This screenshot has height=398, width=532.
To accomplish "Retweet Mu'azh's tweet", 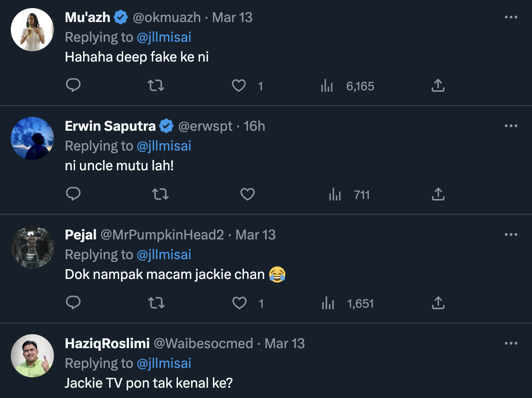I will (156, 85).
